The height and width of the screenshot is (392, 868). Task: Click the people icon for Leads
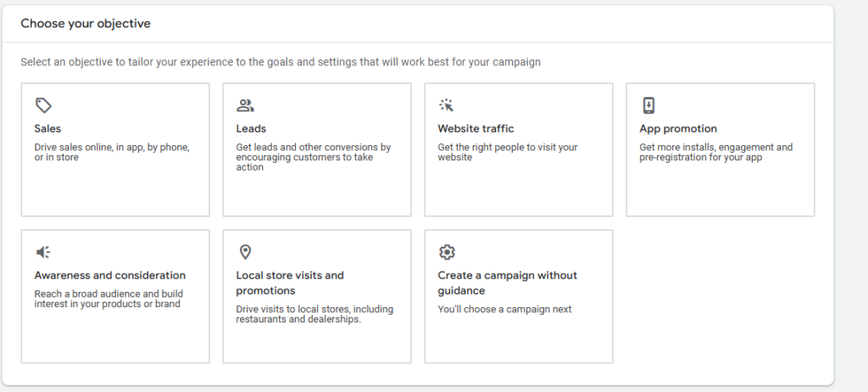pos(245,105)
